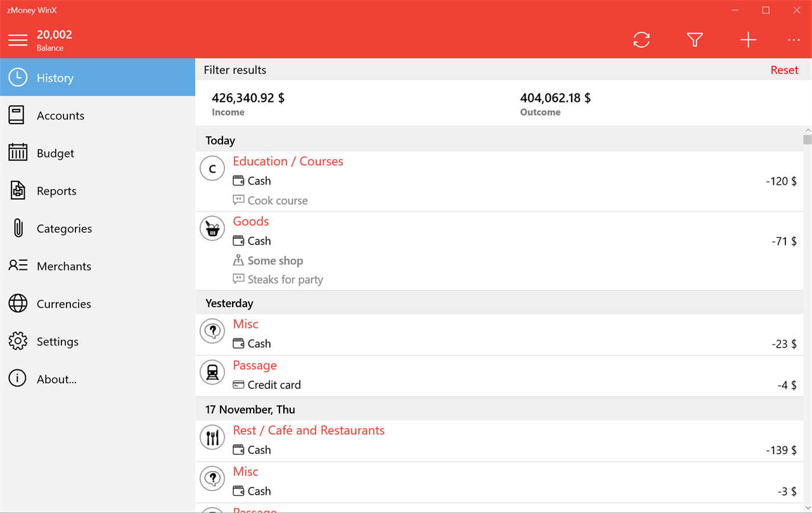Screen dimensions: 812x513
Task: Open Yesterday's Passage transaction title
Action: pos(255,365)
